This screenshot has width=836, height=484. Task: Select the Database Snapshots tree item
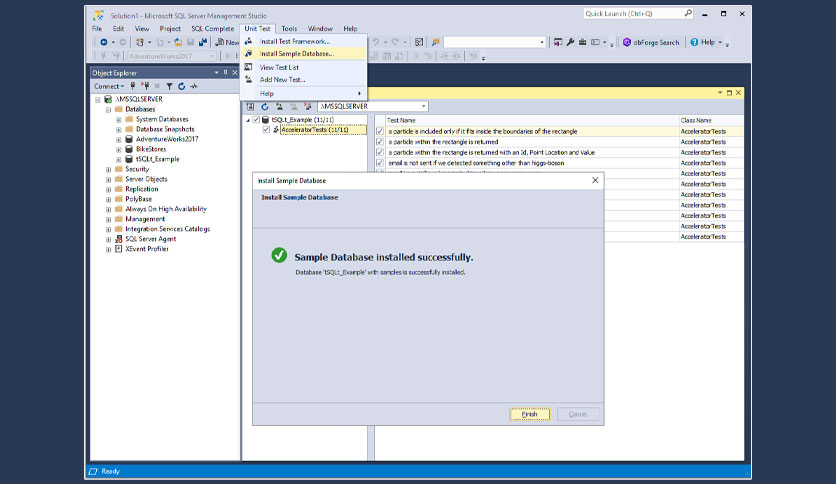click(x=165, y=129)
